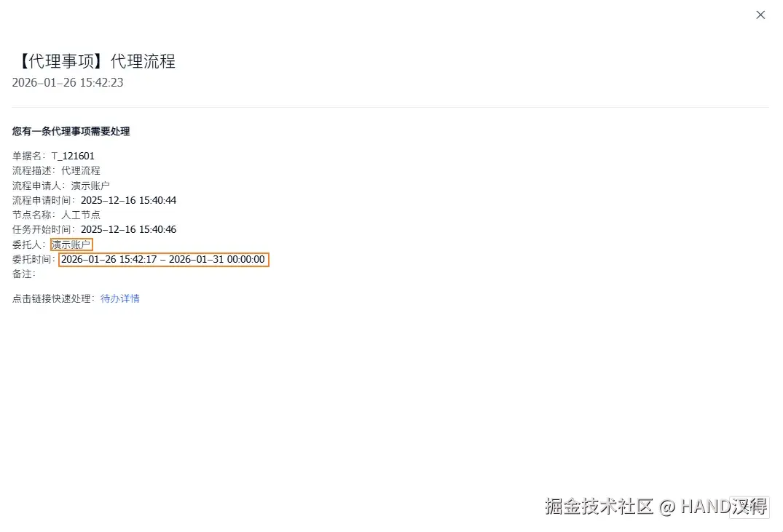Screen dimensions: 783x532
Task: Click the 任务开始时间 value 2025-12-16 15:40:46
Action: [128, 229]
